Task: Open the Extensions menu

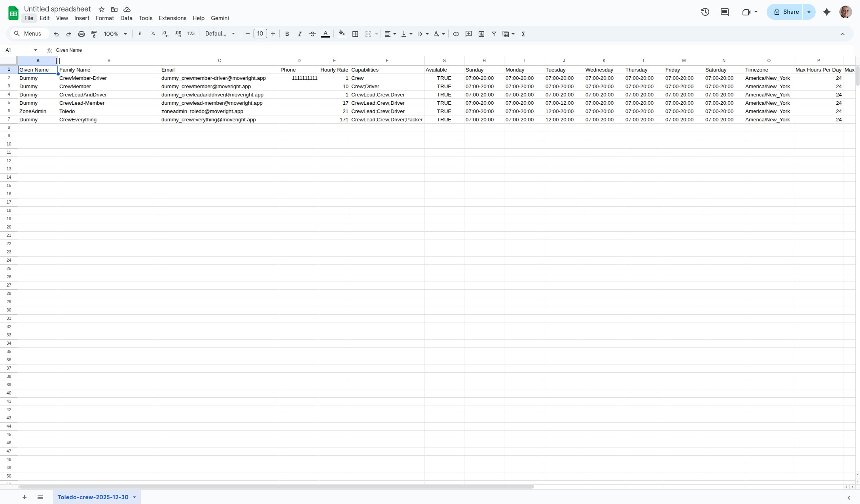Action: coord(172,18)
